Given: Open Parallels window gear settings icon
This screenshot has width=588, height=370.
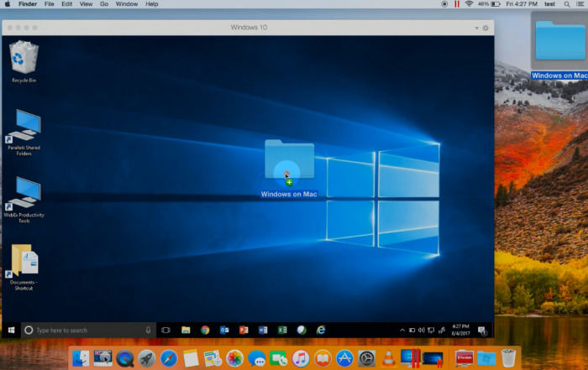Looking at the screenshot, I should [486, 28].
